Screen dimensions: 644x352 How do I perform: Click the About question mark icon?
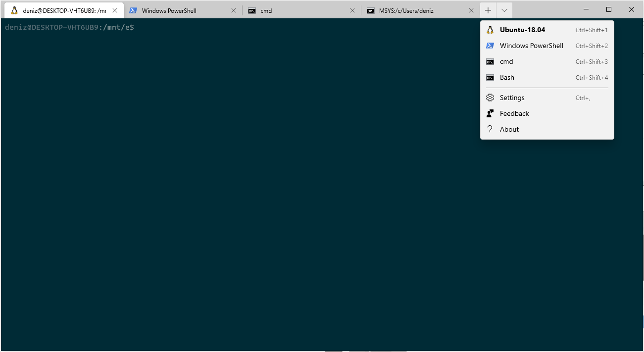(490, 129)
